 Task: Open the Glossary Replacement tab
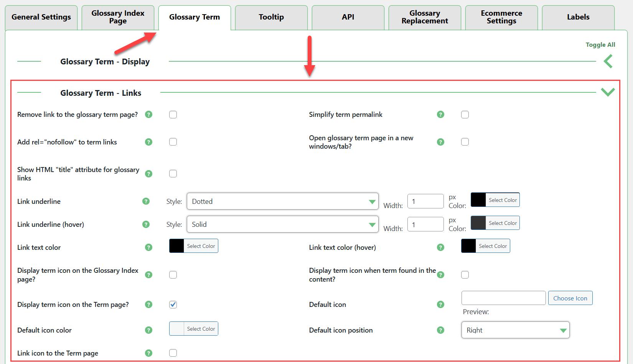(x=425, y=17)
